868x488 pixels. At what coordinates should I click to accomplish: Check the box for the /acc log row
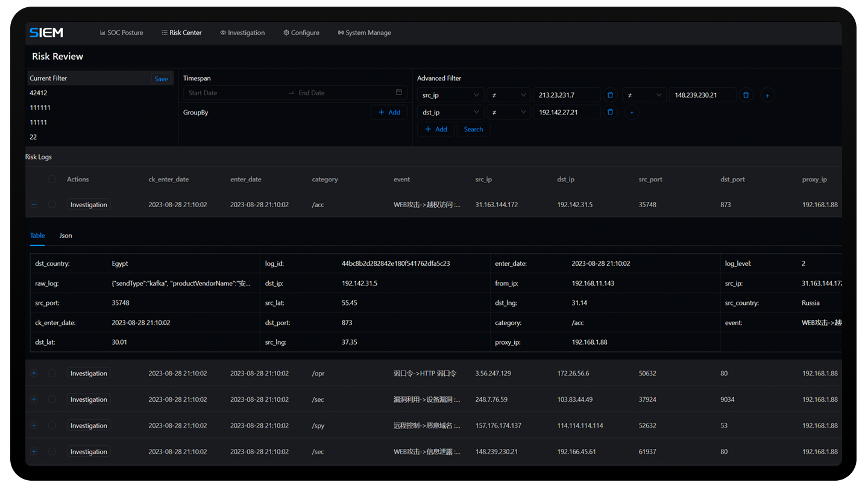(x=52, y=205)
